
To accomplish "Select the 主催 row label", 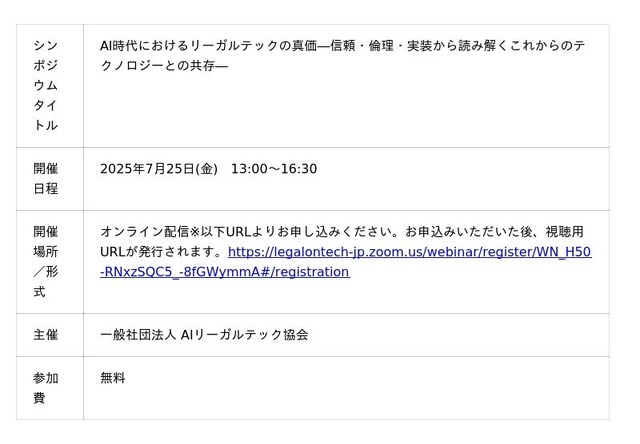I will [46, 335].
